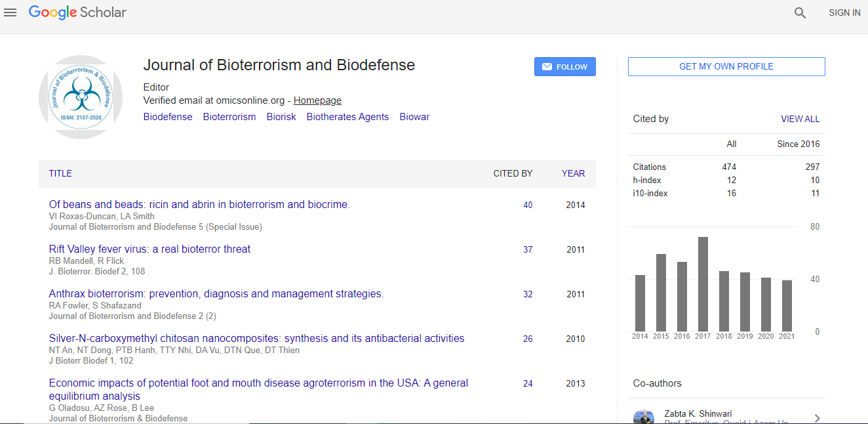Sort by Cited By column header
868x424 pixels.
513,173
